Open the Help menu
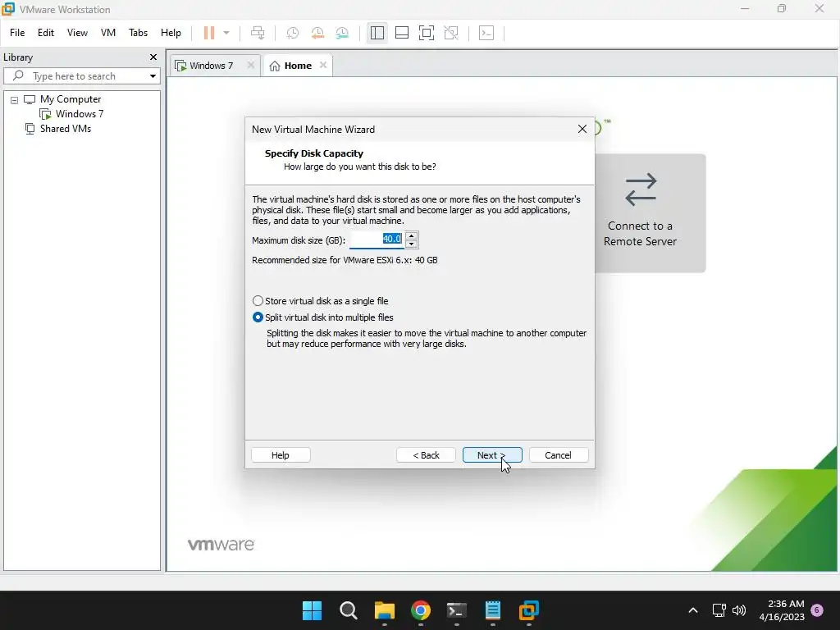Screen dimensions: 840x630 [x=171, y=33]
